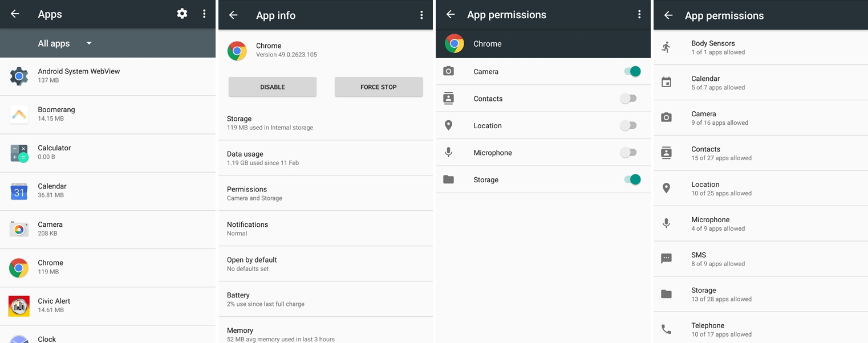Click 'Civic Alert' label with 14.61 MB
This screenshot has width=868, height=343.
54,301
